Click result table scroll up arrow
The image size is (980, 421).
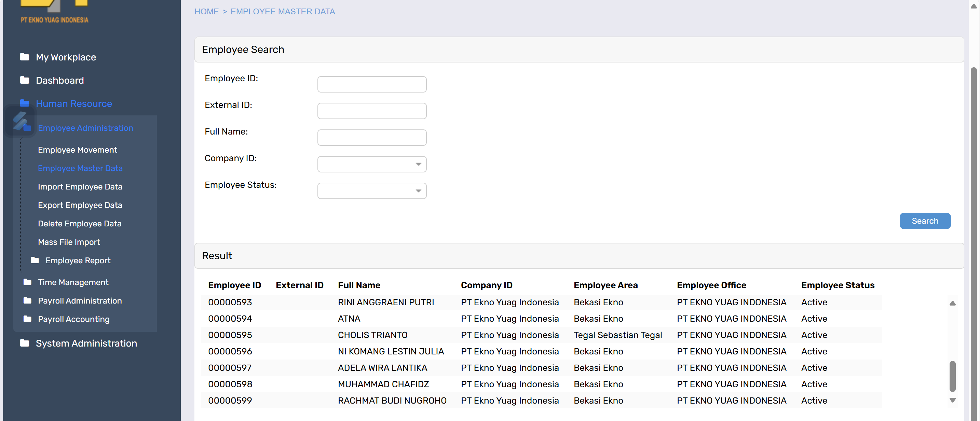[x=952, y=303]
